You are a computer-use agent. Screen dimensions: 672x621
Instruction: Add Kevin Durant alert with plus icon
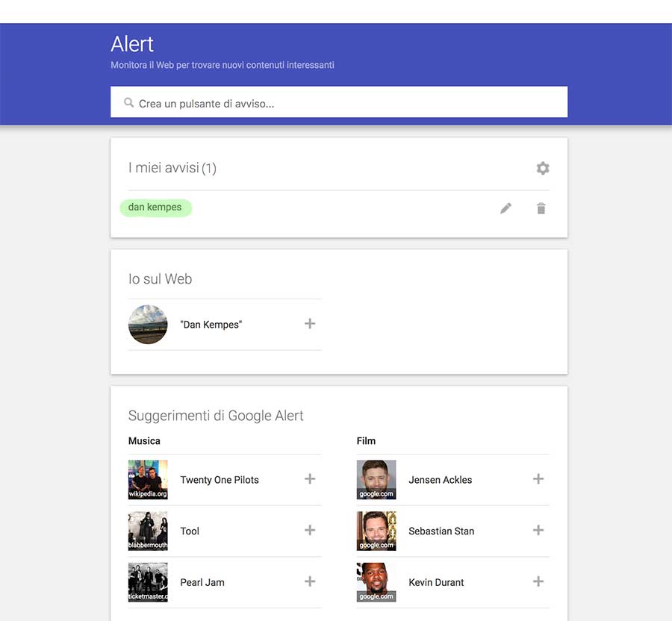coord(538,581)
